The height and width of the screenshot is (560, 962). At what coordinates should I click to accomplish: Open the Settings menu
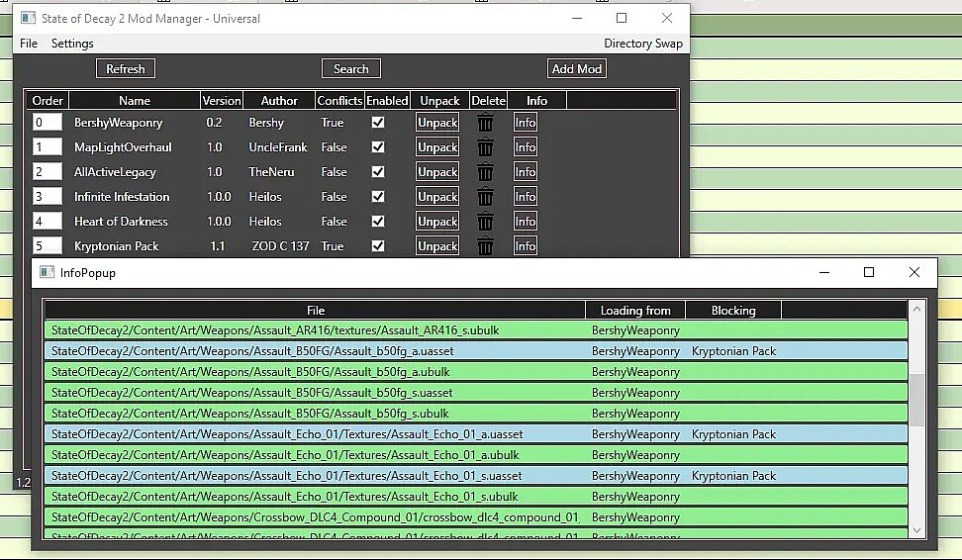[x=72, y=44]
